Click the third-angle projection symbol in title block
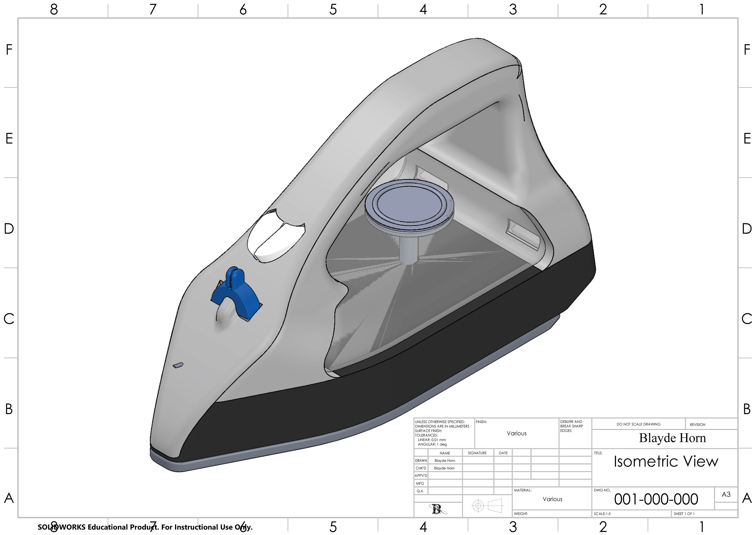Image resolution: width=756 pixels, height=535 pixels. (x=487, y=505)
